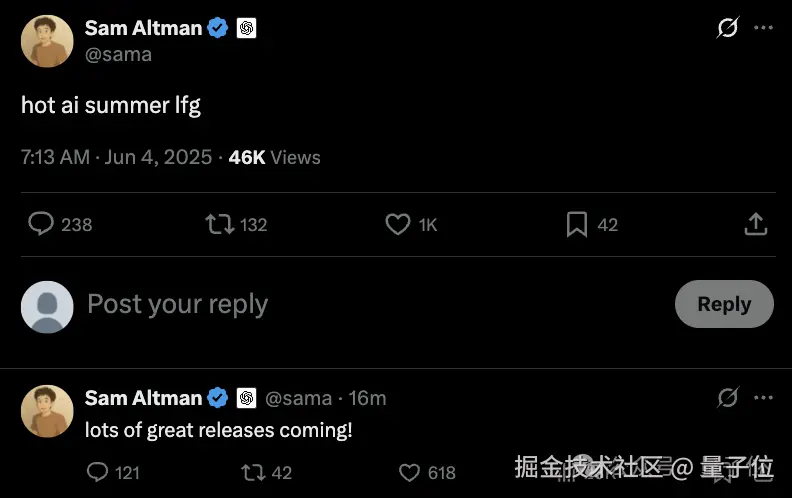
Task: Click the @sama handle under the author name
Action: (118, 54)
